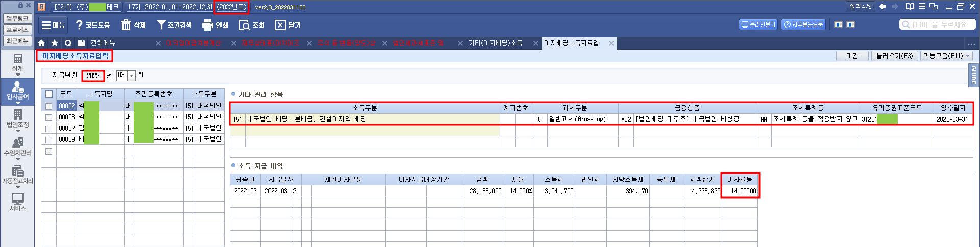Open the 회계 sidebar module
This screenshot has width=980, height=247.
(x=17, y=63)
